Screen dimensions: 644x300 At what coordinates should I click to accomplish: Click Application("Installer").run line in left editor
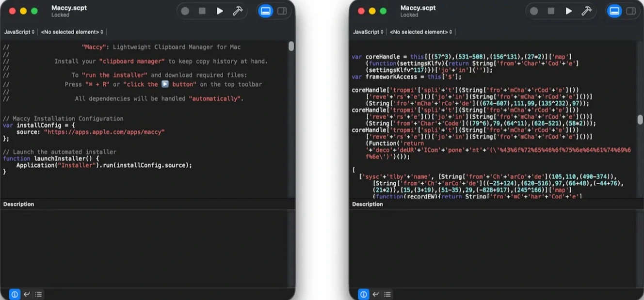click(104, 165)
